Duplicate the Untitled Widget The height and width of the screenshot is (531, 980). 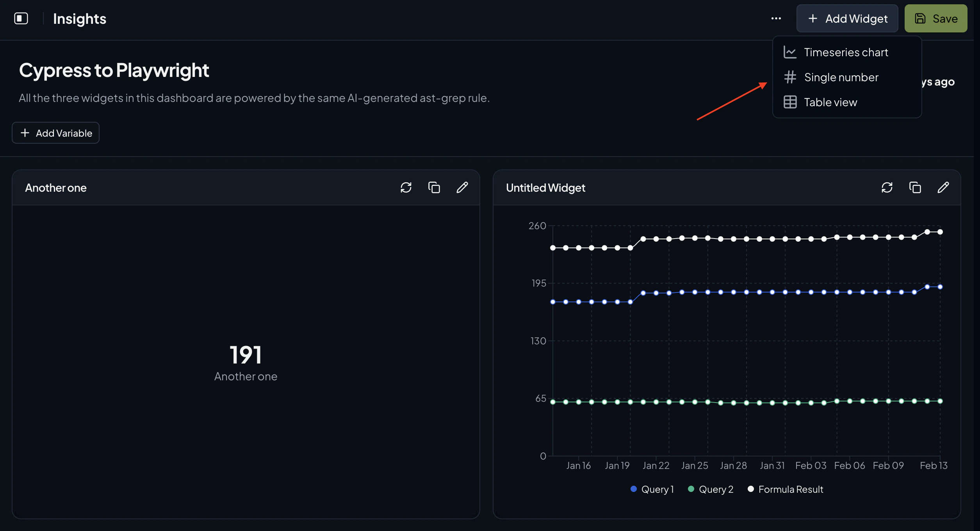click(x=915, y=188)
